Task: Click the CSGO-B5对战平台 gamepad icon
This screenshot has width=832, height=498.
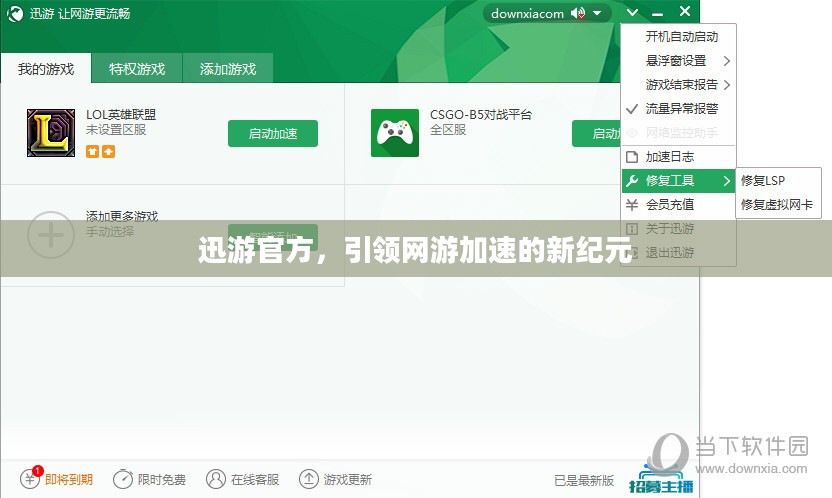Action: [x=395, y=133]
